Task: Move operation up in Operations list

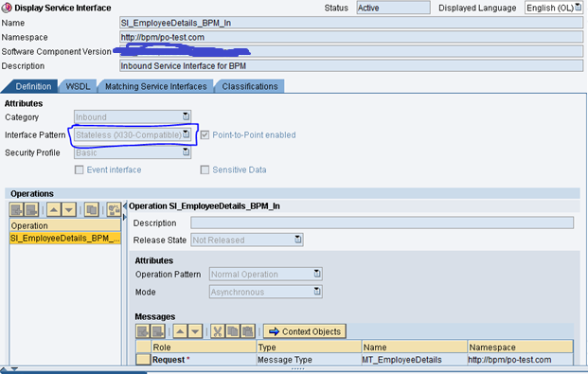Action: pos(54,209)
